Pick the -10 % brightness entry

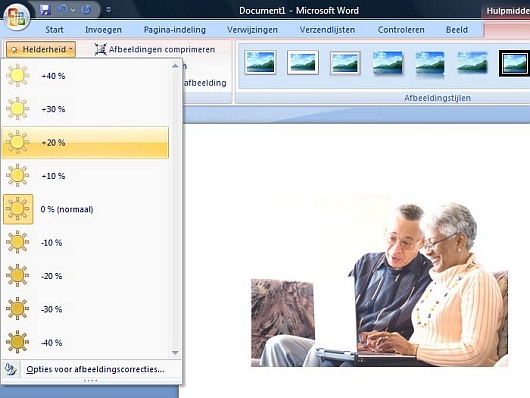click(x=85, y=242)
